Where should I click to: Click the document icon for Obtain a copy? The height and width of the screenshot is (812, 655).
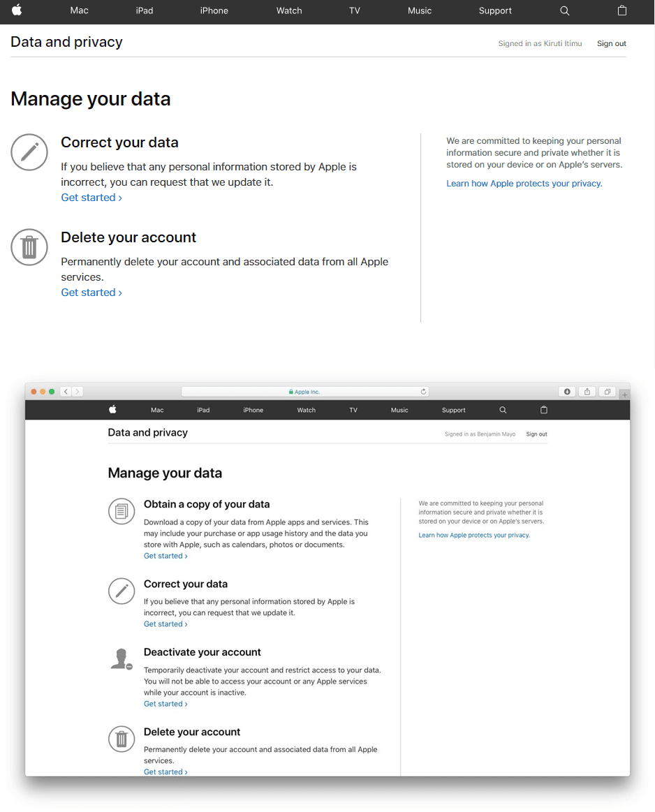tap(122, 511)
